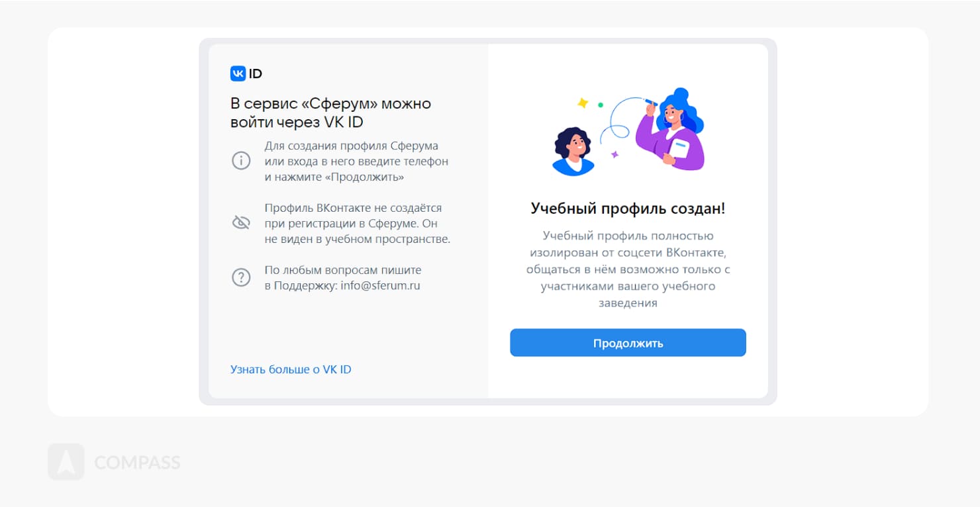Click the purple sparkle in the illustration
The image size is (980, 507).
[x=614, y=154]
